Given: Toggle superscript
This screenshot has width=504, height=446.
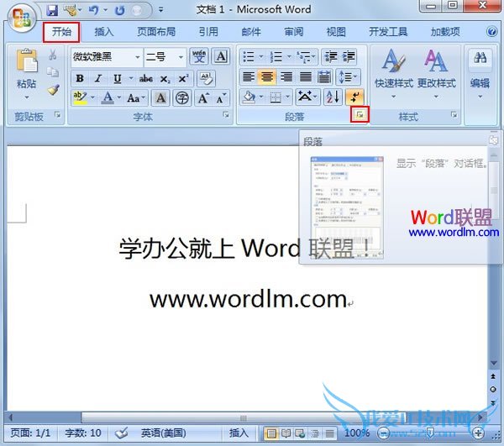Looking at the screenshot, I should pyautogui.click(x=183, y=78).
